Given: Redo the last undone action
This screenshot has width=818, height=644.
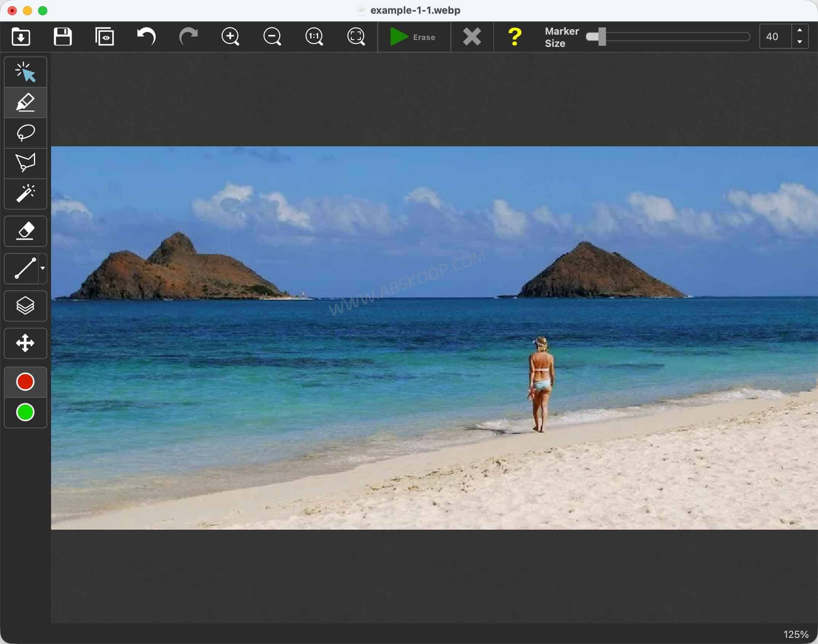Looking at the screenshot, I should pos(188,37).
